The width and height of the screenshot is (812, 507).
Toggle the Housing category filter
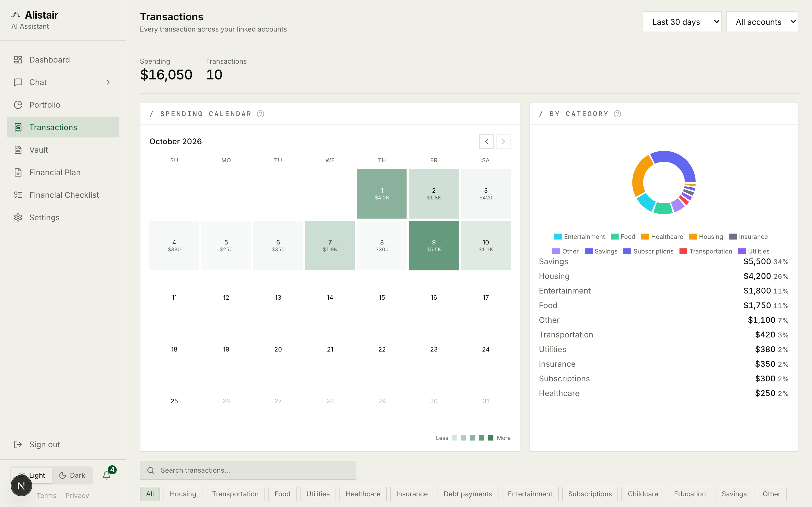pos(183,494)
